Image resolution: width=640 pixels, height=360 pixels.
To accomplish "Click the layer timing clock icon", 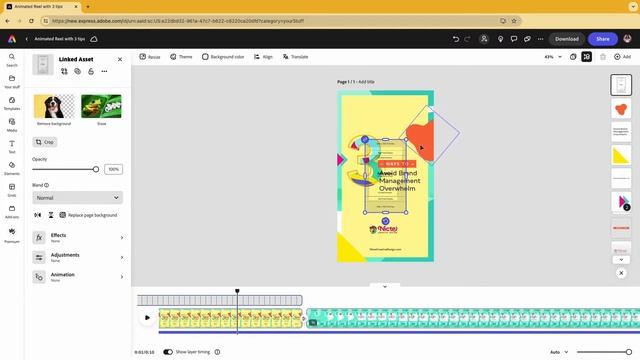I will point(573,57).
